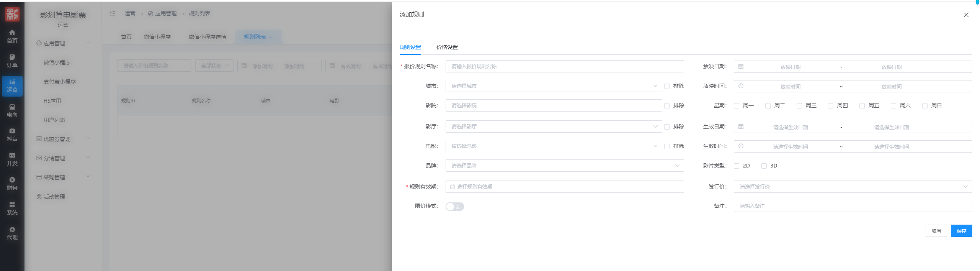980x271 pixels.
Task: Open the 代理 agent sidebar icon
Action: coord(12,233)
